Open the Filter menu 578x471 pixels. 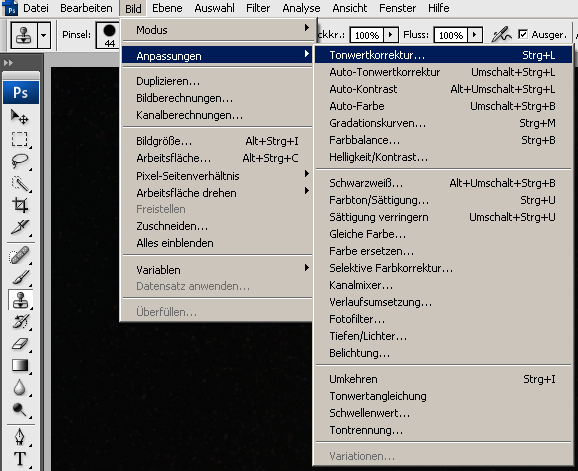click(x=258, y=8)
